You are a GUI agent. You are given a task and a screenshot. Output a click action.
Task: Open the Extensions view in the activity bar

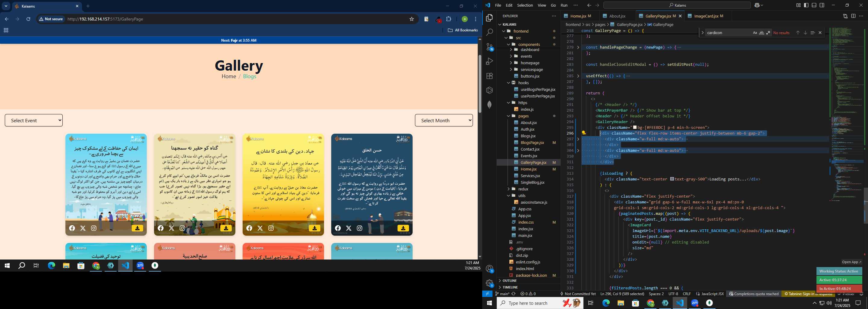[489, 76]
